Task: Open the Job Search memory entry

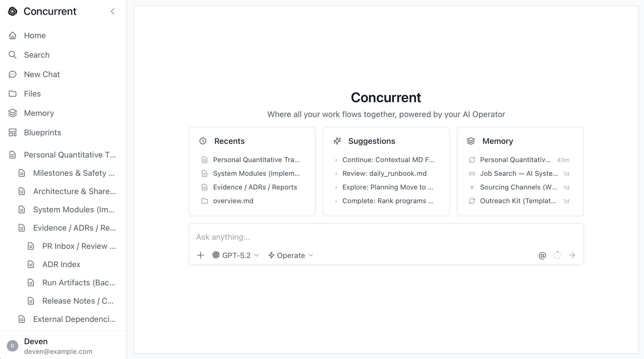Action: pyautogui.click(x=519, y=173)
